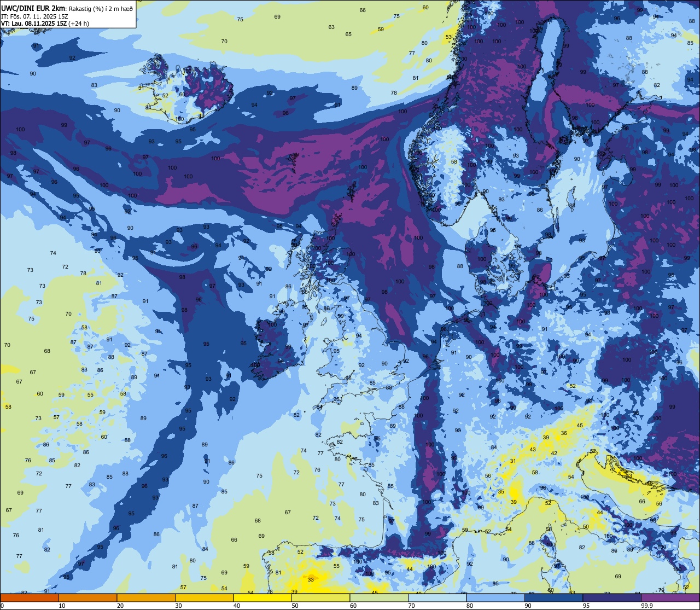Viewport: 700px width, 610px height.
Task: Select the 80–90% medium blue legend swatch
Action: coord(495,597)
